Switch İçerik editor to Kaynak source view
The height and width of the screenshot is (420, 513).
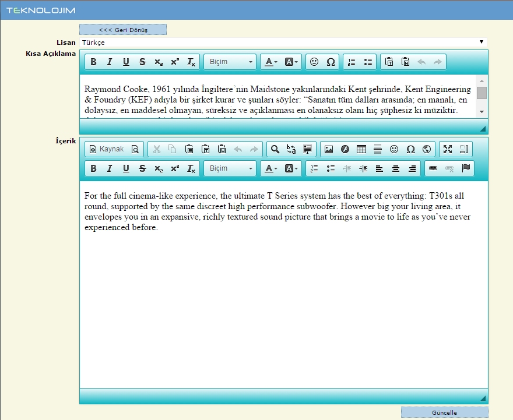107,149
